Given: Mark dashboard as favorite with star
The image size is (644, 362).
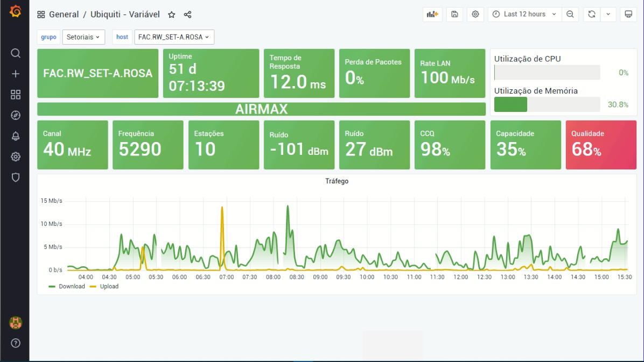Looking at the screenshot, I should pos(172,15).
